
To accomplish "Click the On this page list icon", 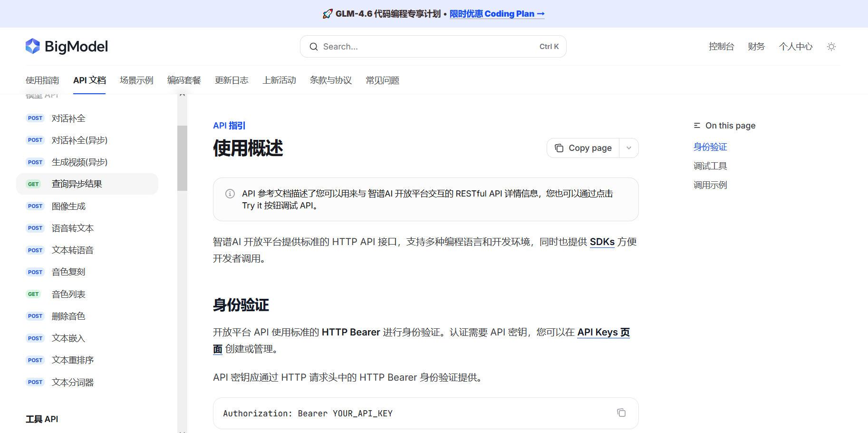I will (x=697, y=126).
